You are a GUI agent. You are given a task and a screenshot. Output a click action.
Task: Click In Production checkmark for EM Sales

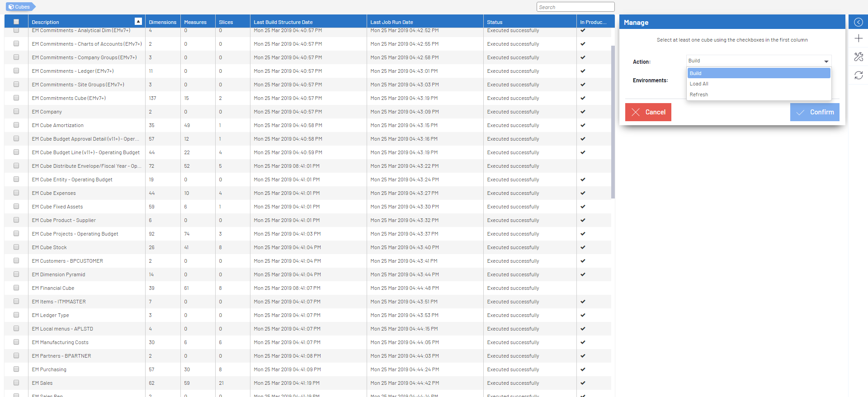tap(583, 383)
